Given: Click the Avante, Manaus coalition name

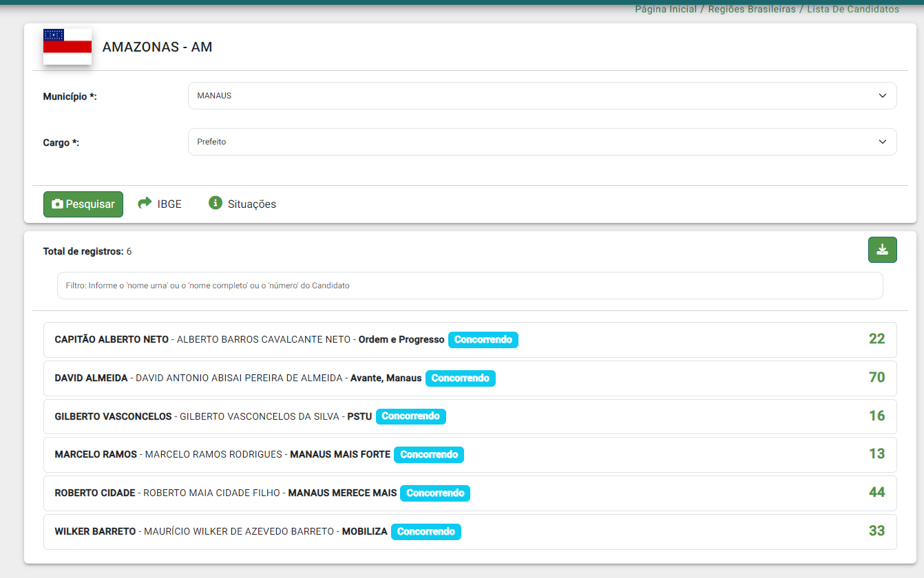Looking at the screenshot, I should click(386, 378).
